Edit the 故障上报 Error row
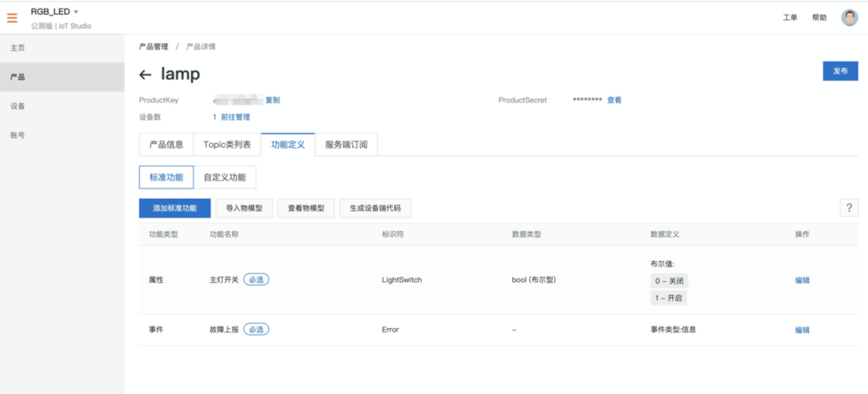Viewport: 868px width, 394px height. pyautogui.click(x=802, y=330)
